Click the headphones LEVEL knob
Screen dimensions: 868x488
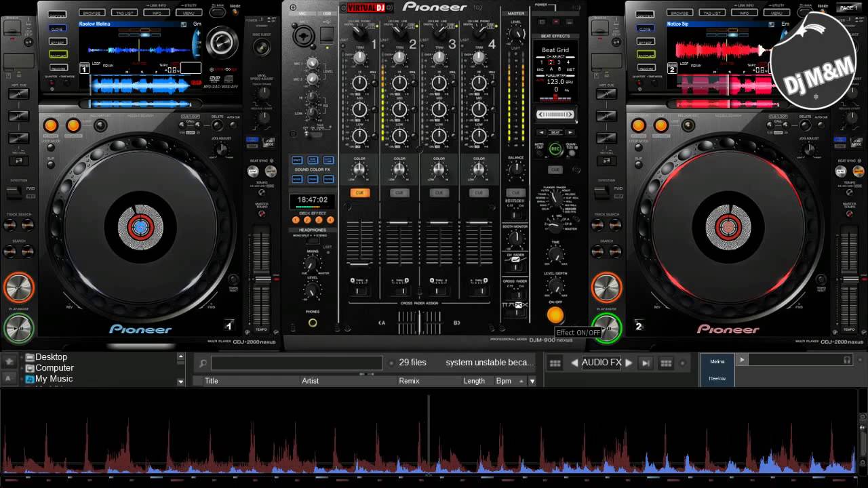point(312,291)
